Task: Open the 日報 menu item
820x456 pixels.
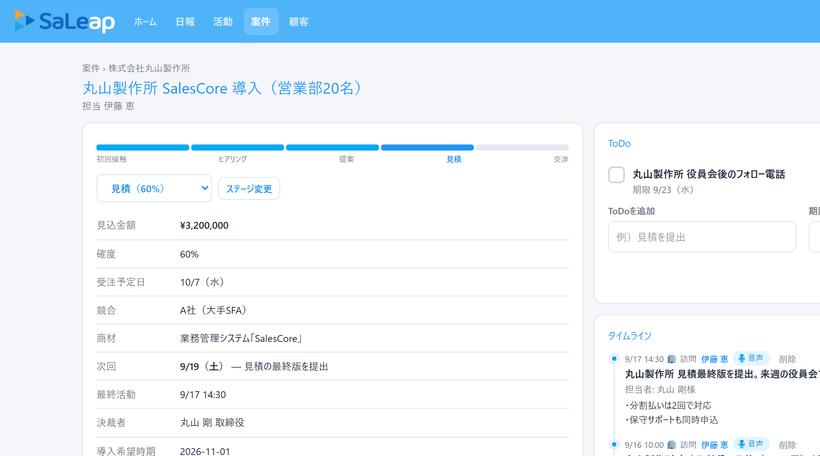Action: (185, 21)
